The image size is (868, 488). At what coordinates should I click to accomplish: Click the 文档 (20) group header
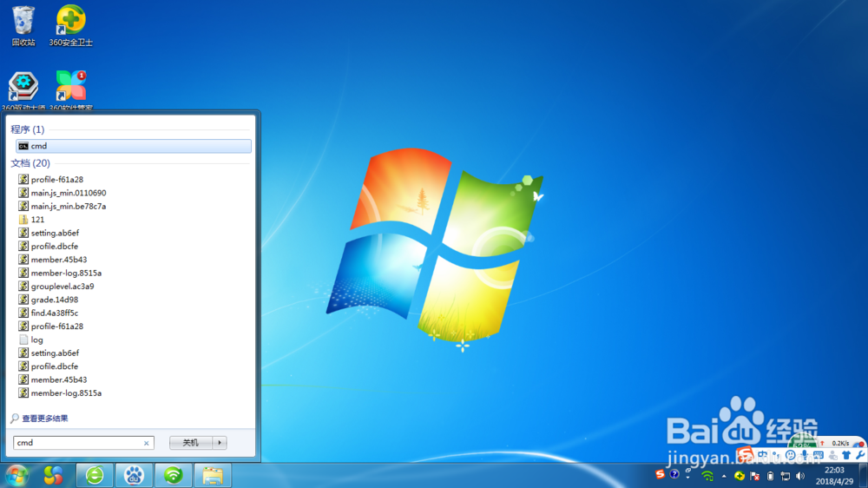coord(30,163)
